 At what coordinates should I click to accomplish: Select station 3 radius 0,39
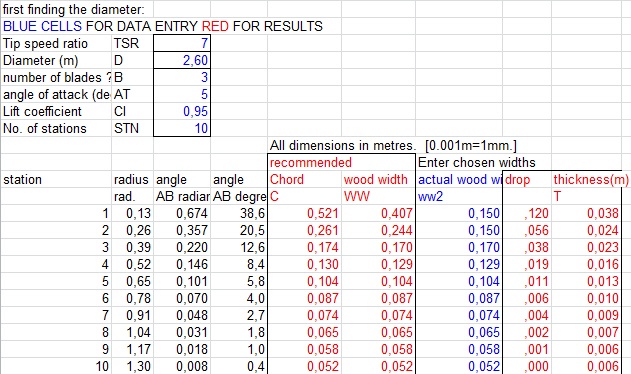tap(132, 247)
